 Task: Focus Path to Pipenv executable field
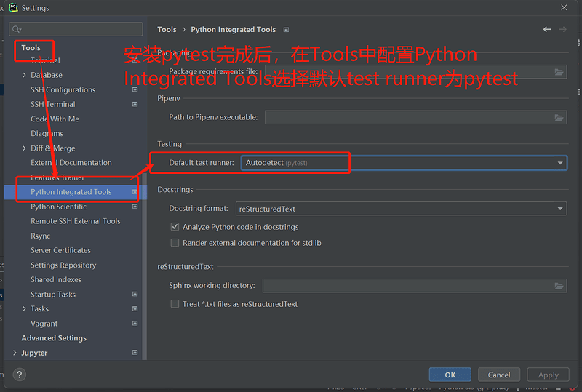tap(415, 117)
